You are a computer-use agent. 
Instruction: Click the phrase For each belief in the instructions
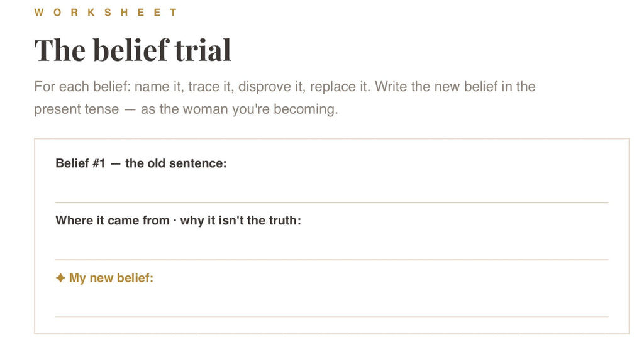pyautogui.click(x=82, y=87)
